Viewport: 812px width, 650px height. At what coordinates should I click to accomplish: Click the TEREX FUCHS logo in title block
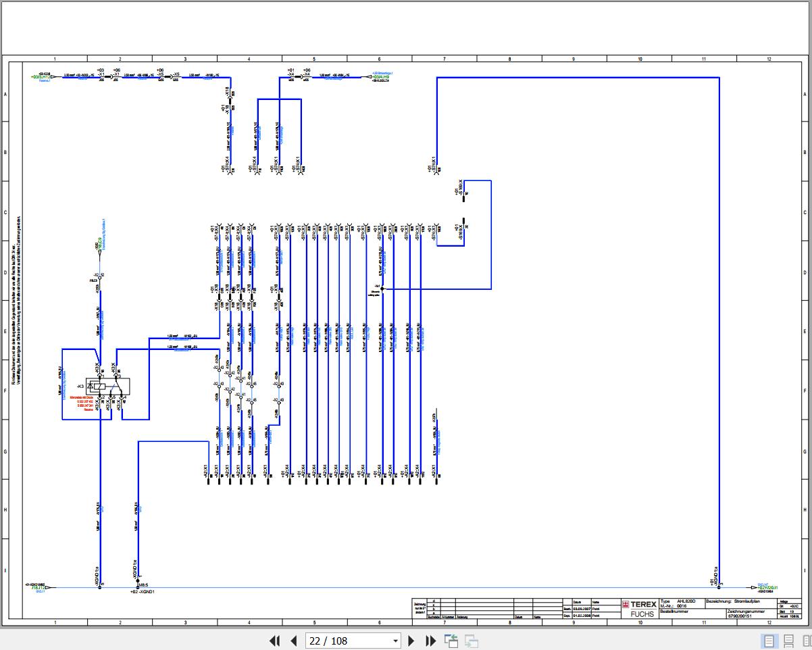tap(638, 608)
